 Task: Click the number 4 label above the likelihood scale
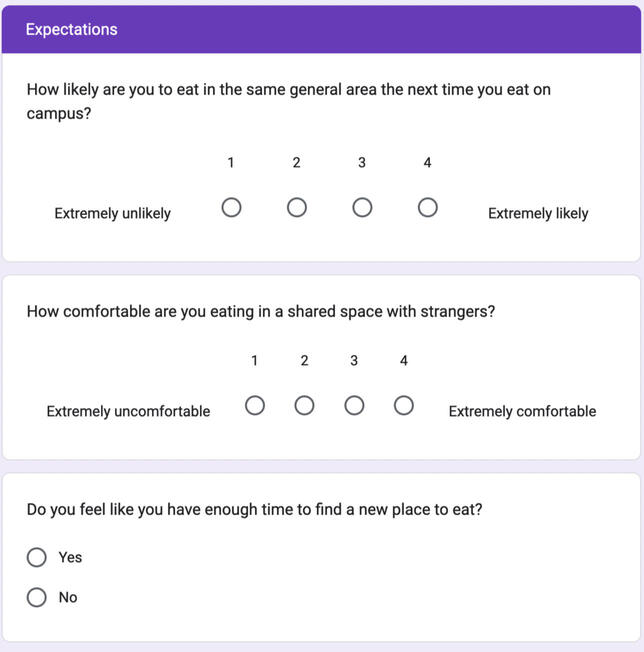tap(427, 163)
